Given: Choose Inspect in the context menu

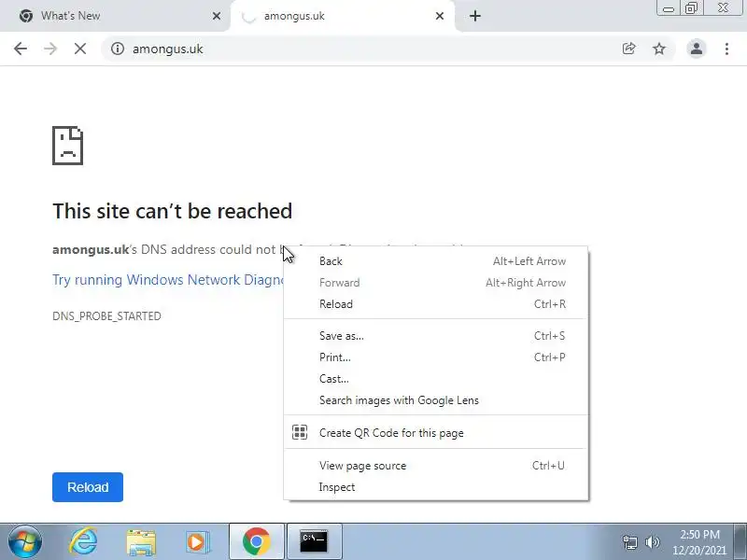Looking at the screenshot, I should pos(436,486).
